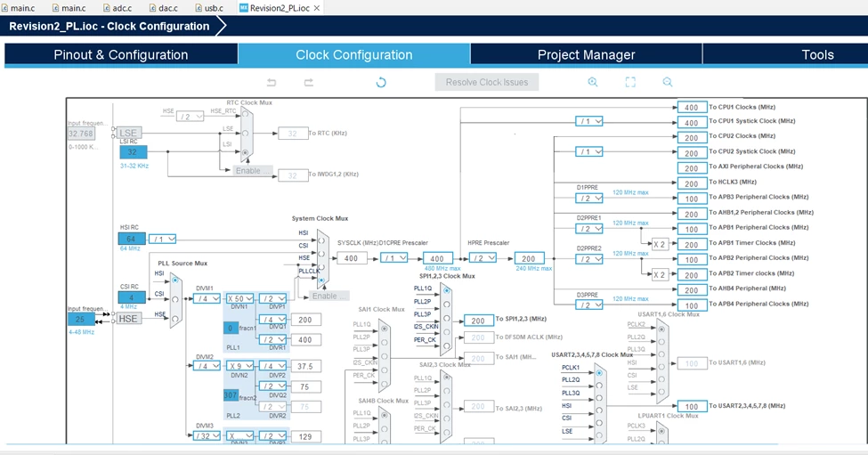
Task: Click the Enable button under System Clock Mux
Action: pos(329,297)
